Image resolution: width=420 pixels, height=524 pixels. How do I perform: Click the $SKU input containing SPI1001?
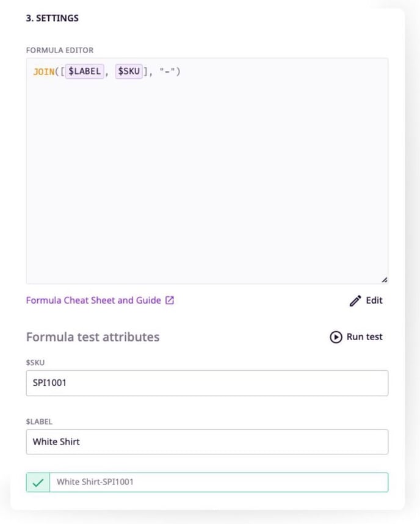(x=208, y=382)
